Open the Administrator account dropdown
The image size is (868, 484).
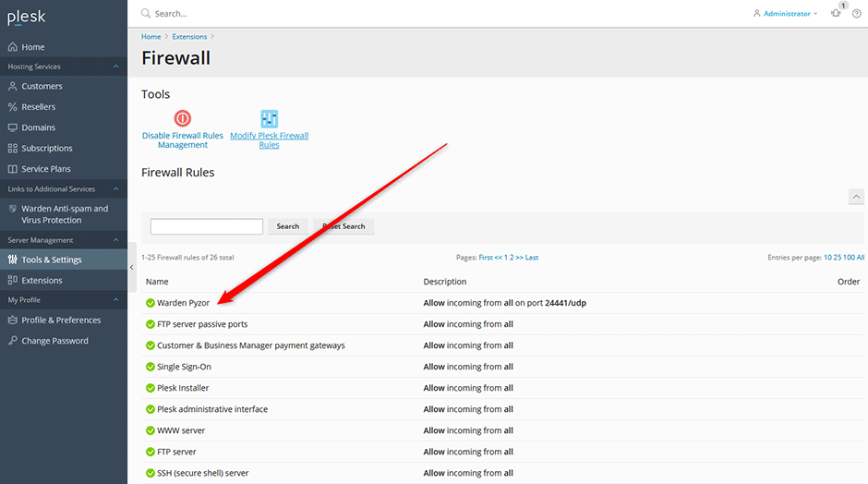pyautogui.click(x=786, y=13)
